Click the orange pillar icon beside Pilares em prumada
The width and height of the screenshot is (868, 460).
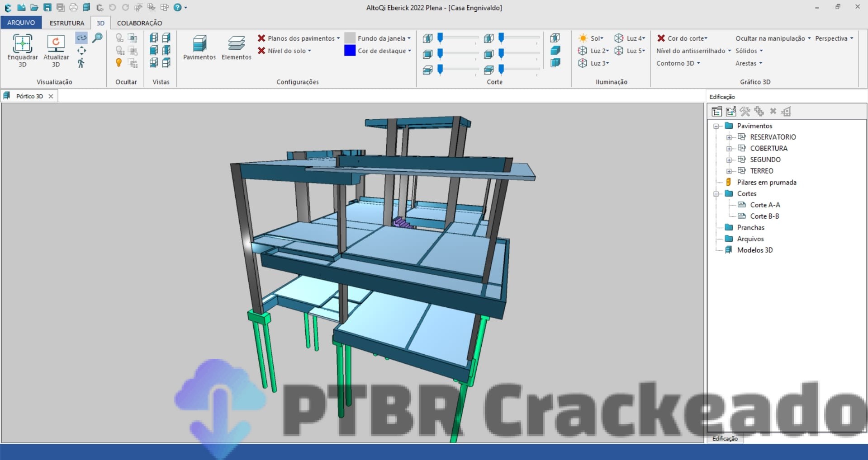(729, 182)
